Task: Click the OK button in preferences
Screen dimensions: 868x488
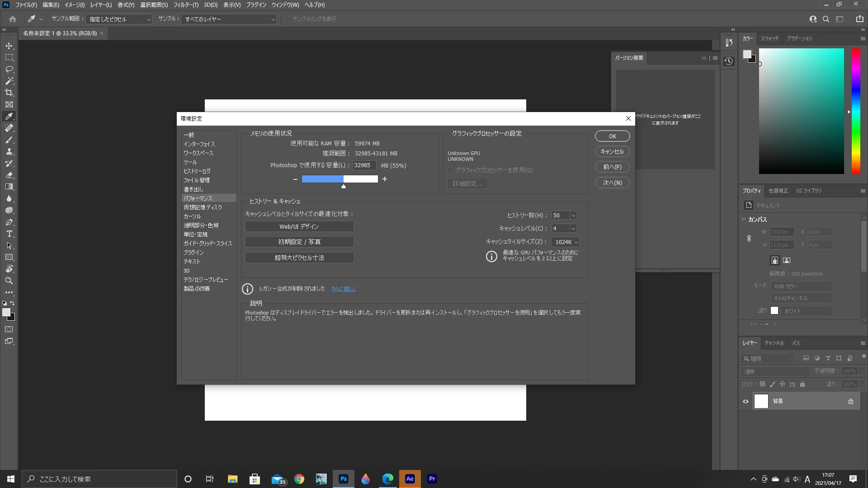Action: pyautogui.click(x=612, y=136)
